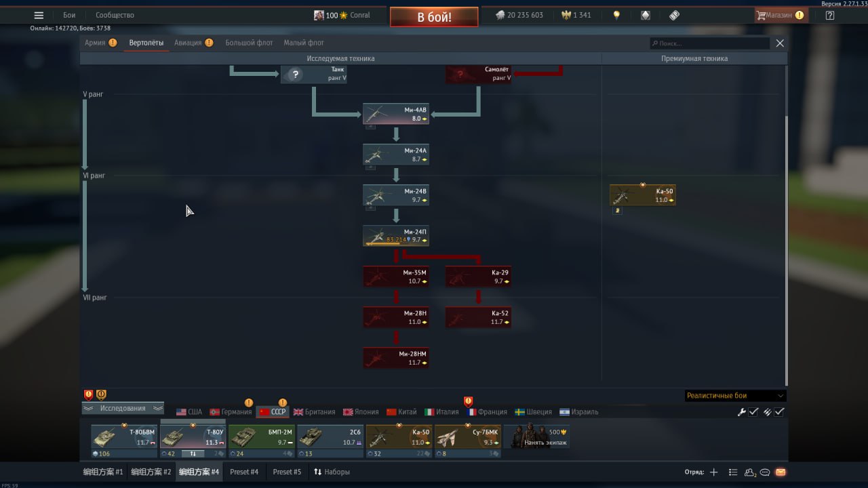
Task: Select the Япония nation
Action: [361, 411]
